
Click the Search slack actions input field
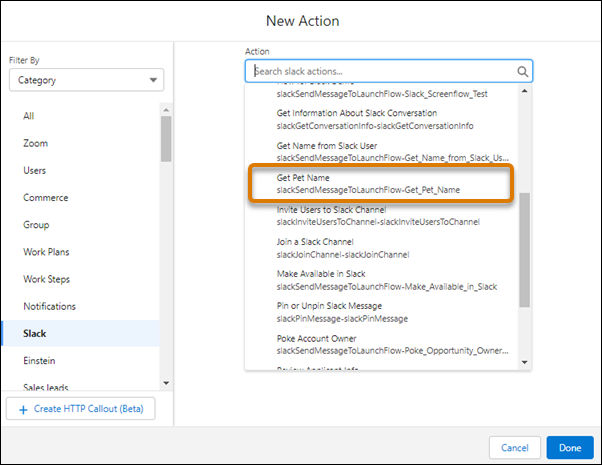point(389,71)
